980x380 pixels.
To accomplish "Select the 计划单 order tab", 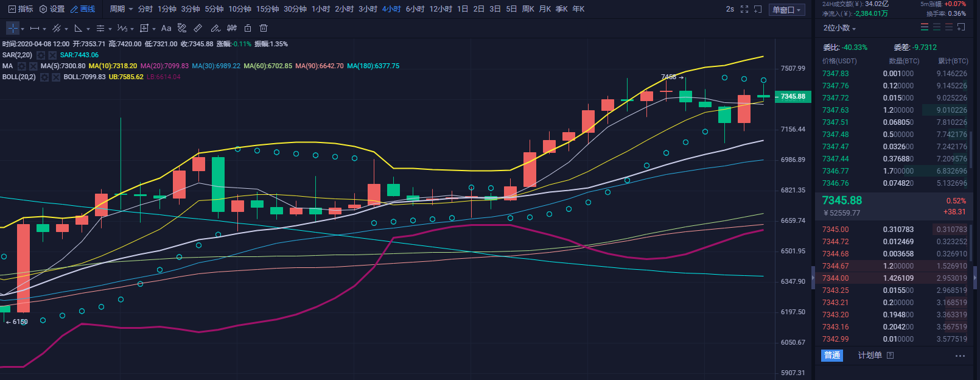I will (870, 355).
